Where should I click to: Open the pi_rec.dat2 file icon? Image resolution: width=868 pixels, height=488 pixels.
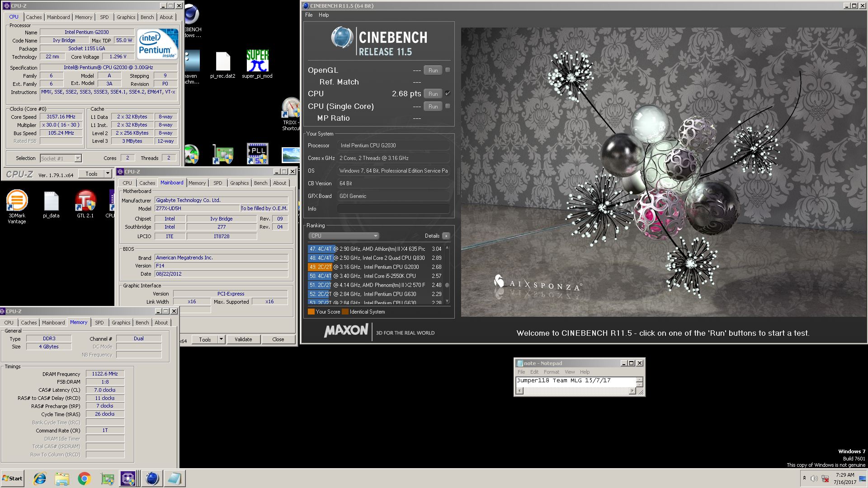coord(223,66)
